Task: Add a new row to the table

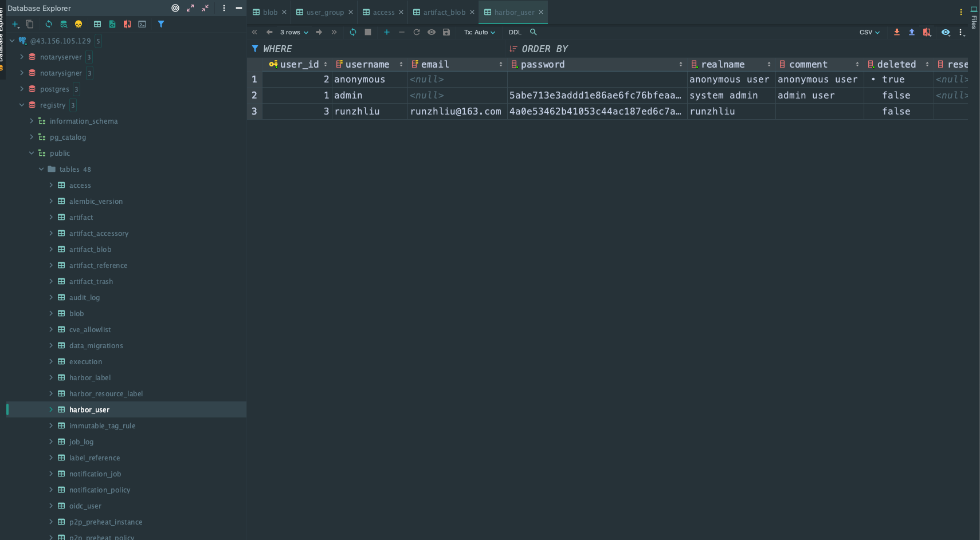Action: click(x=387, y=32)
